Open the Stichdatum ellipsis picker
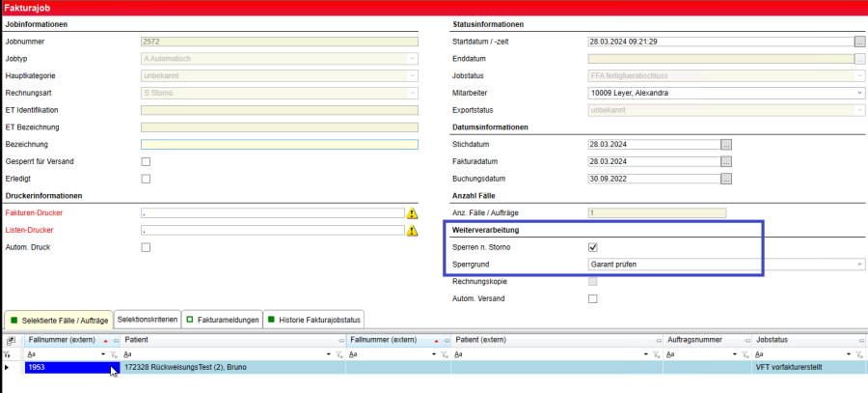This screenshot has height=393, width=868. (726, 144)
